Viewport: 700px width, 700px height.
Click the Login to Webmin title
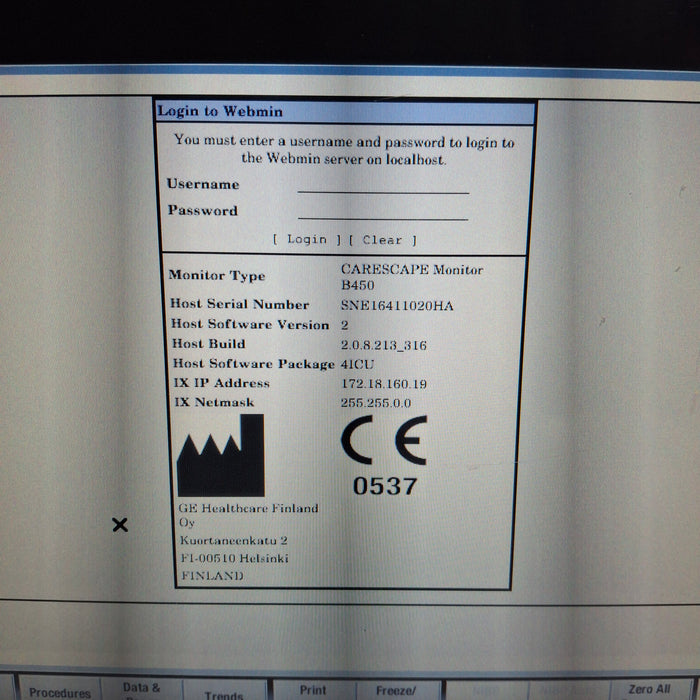click(x=220, y=111)
